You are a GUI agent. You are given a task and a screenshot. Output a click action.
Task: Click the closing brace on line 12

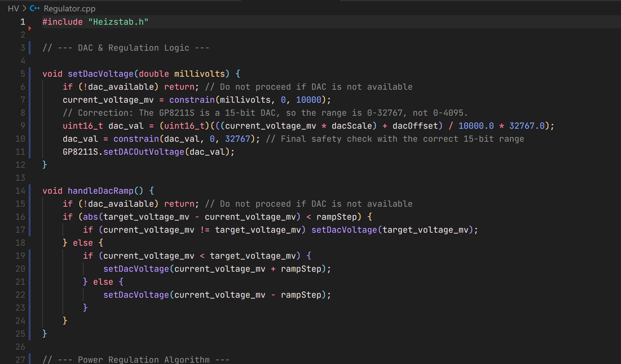pyautogui.click(x=45, y=165)
